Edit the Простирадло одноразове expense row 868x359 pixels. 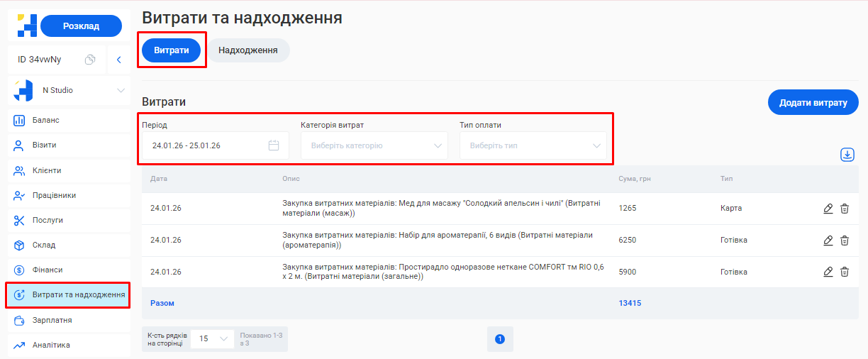pos(828,272)
